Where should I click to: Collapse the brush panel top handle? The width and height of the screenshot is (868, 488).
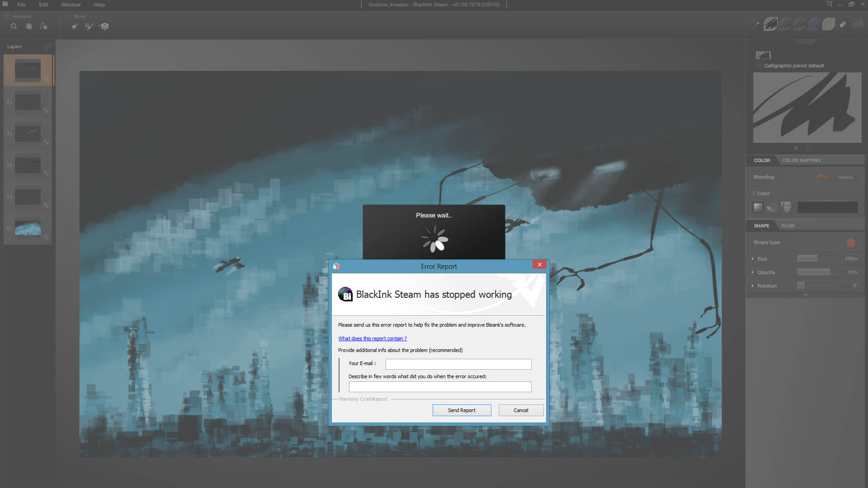[807, 42]
